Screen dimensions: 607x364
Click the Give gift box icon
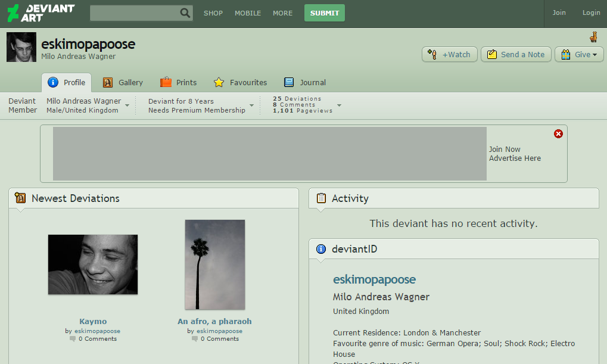point(565,55)
